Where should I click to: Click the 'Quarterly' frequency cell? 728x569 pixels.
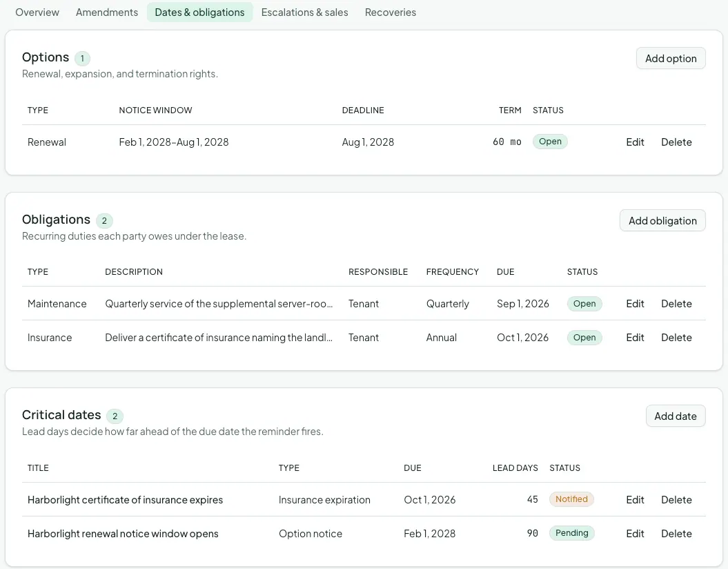(448, 304)
